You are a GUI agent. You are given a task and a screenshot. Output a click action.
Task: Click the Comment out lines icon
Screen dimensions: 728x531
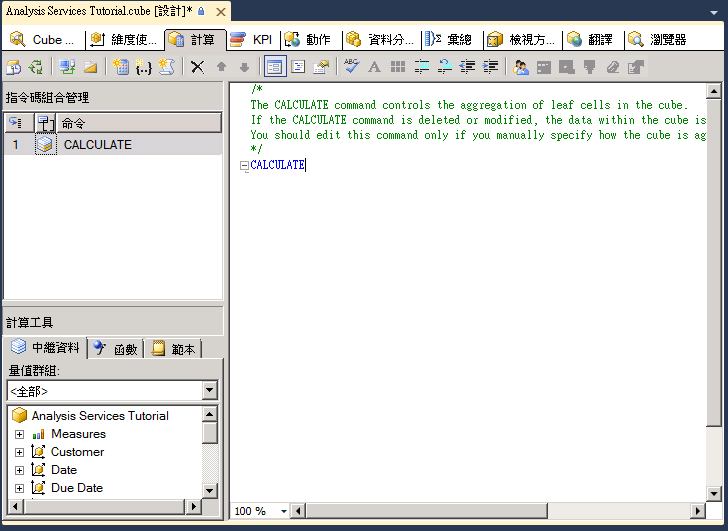(x=422, y=67)
